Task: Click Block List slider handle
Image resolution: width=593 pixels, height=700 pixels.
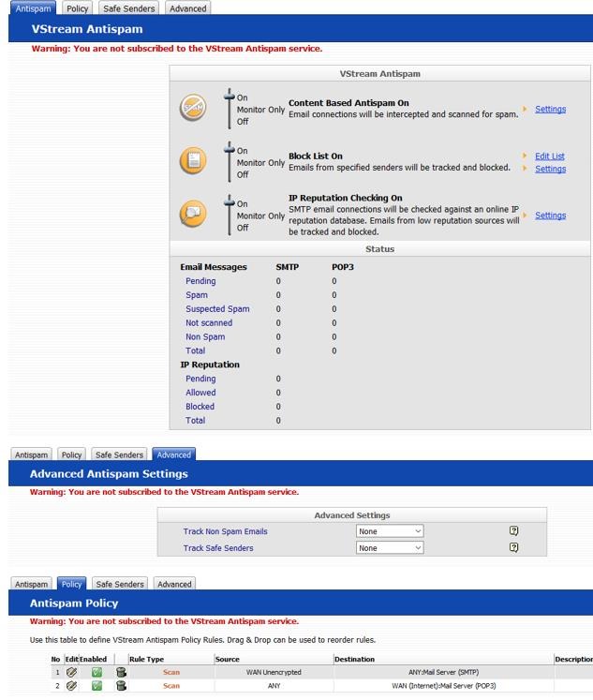Action: point(230,150)
